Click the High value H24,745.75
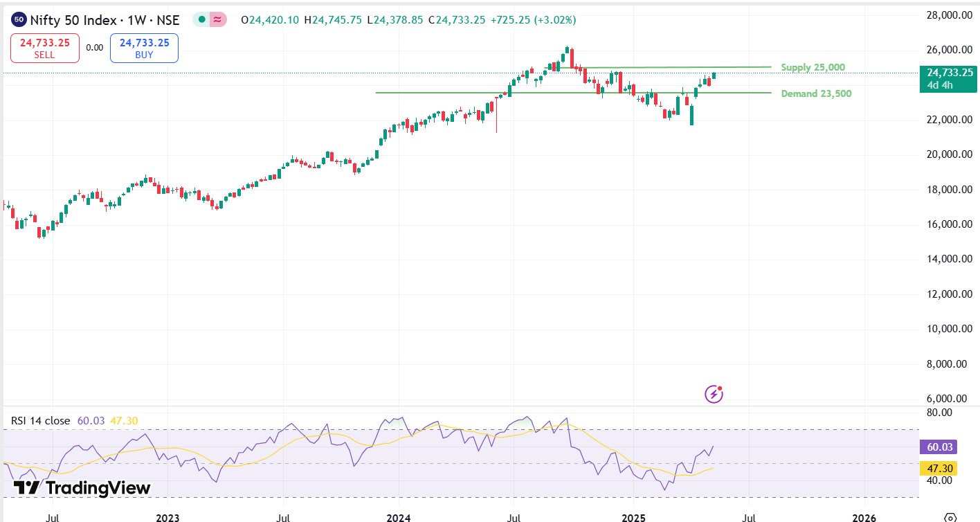Viewport: 980px width, 522px height. click(333, 20)
